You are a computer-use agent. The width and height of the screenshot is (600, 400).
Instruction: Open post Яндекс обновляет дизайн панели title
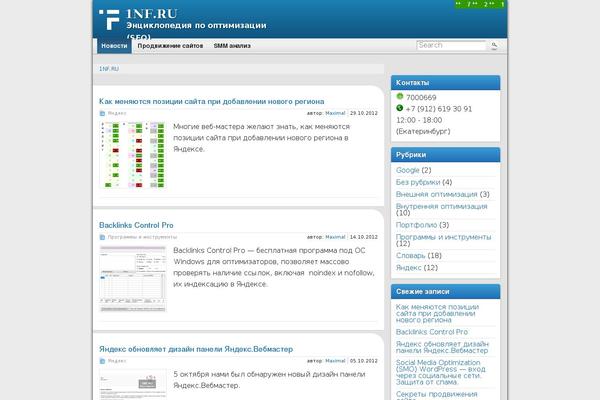[x=196, y=349]
